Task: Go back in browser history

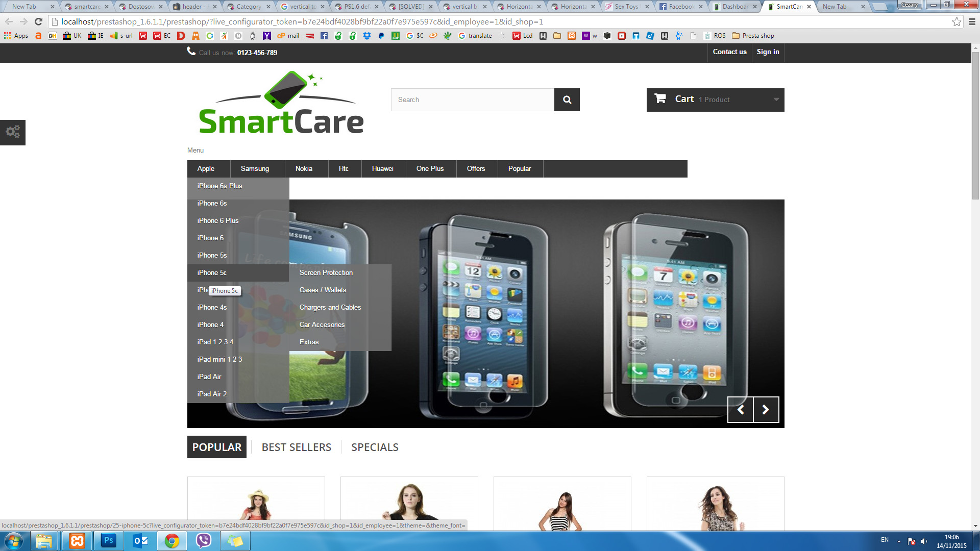Action: click(9, 21)
